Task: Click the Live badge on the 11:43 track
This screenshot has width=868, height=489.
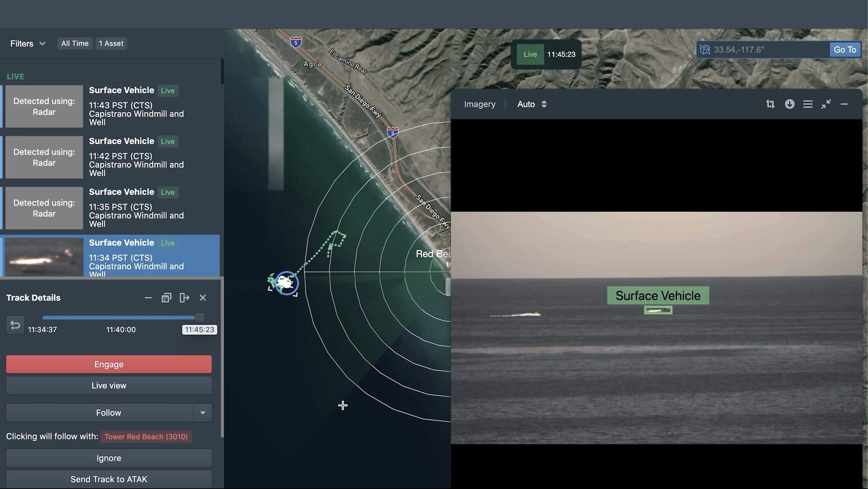Action: click(x=167, y=90)
